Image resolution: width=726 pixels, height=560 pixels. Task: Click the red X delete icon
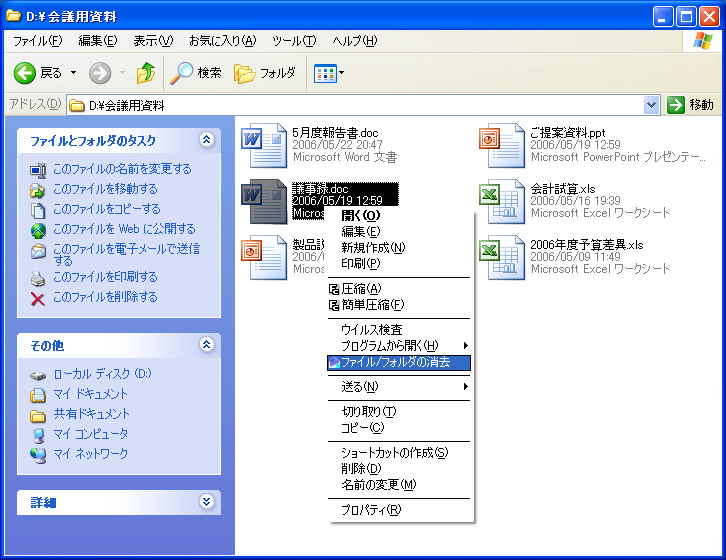[x=38, y=299]
